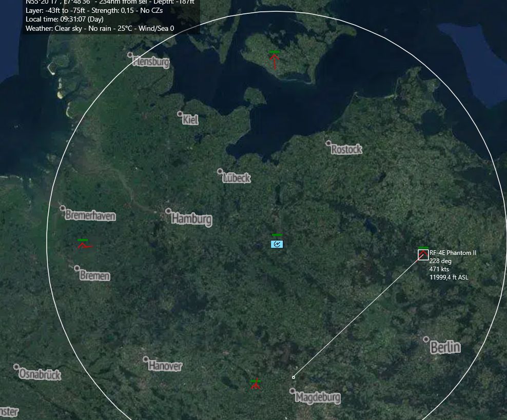Click the Bremen city marker

click(x=76, y=268)
